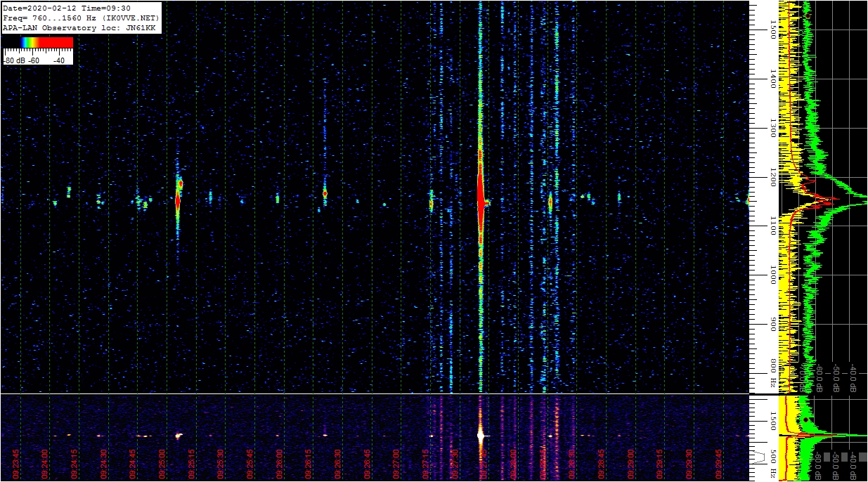Click the 09:23:45 time marker

pos(14,464)
